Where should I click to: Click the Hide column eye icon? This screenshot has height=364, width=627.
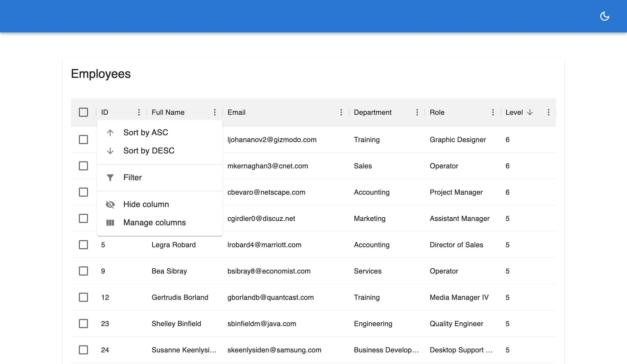click(110, 204)
